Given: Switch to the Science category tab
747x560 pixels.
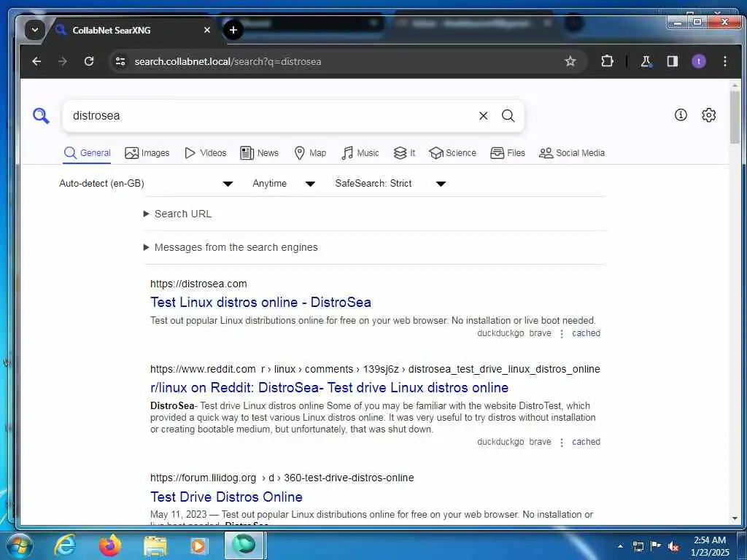Looking at the screenshot, I should click(x=452, y=153).
